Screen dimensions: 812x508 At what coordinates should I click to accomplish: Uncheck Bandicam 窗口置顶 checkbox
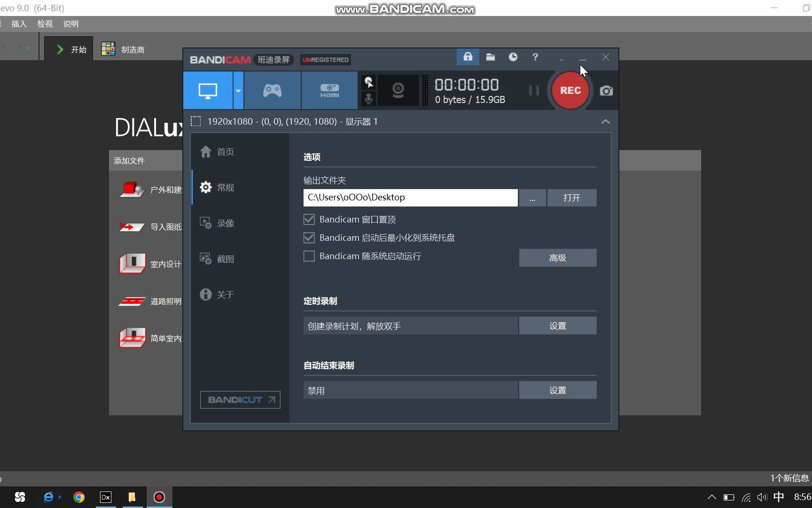309,219
